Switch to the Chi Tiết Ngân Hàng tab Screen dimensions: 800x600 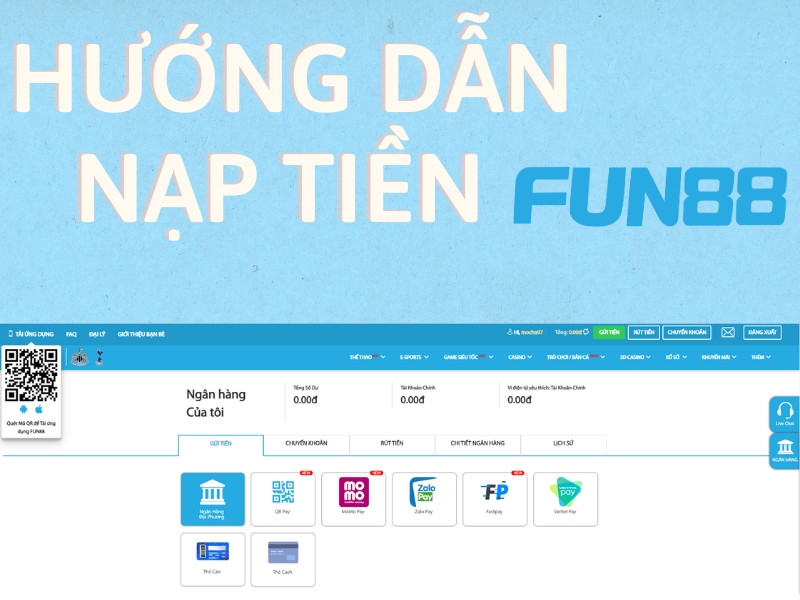(x=478, y=443)
